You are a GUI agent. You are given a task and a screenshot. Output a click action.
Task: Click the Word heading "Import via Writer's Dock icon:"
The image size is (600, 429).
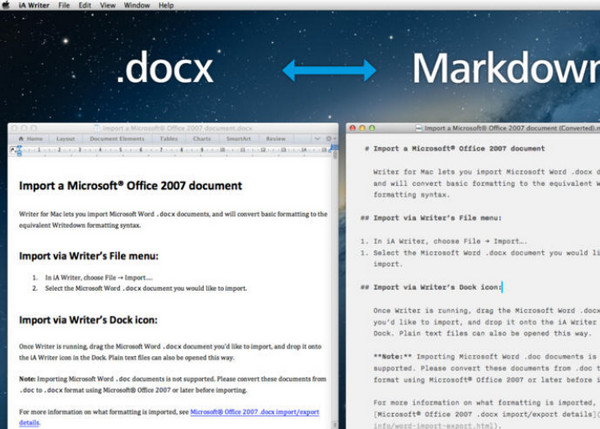point(88,320)
